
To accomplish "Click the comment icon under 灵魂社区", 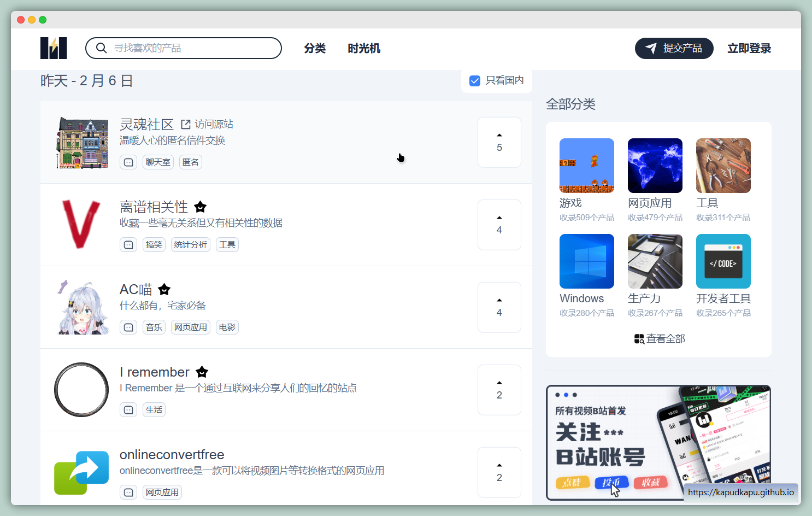I will 128,162.
